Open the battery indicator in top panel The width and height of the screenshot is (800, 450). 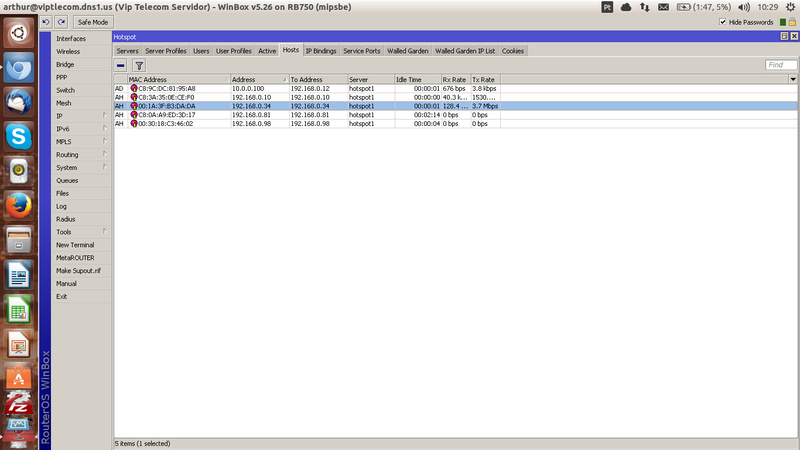[x=704, y=7]
